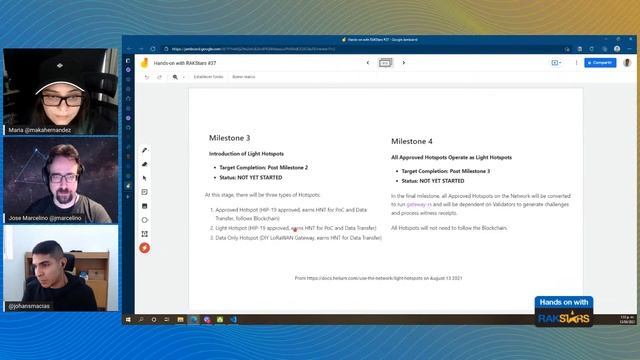Image resolution: width=640 pixels, height=360 pixels.
Task: Choose the Select arrow tool
Action: click(144, 178)
